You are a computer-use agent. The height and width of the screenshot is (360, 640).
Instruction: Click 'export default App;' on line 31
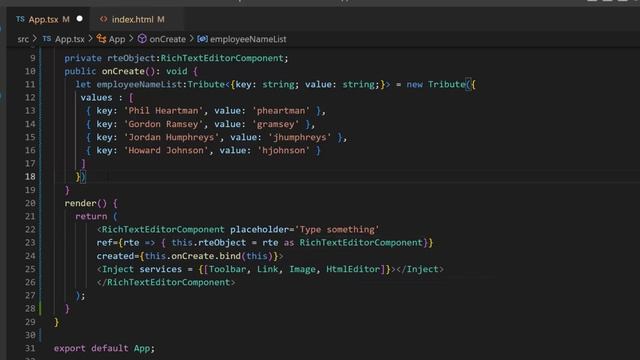pos(104,348)
